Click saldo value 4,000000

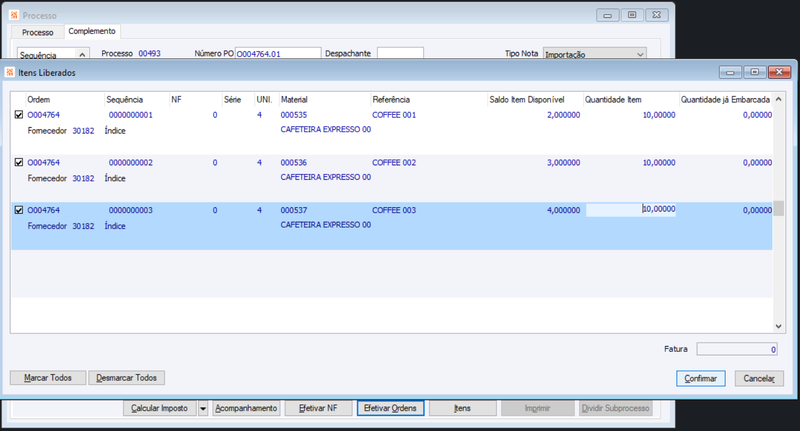[x=563, y=210]
